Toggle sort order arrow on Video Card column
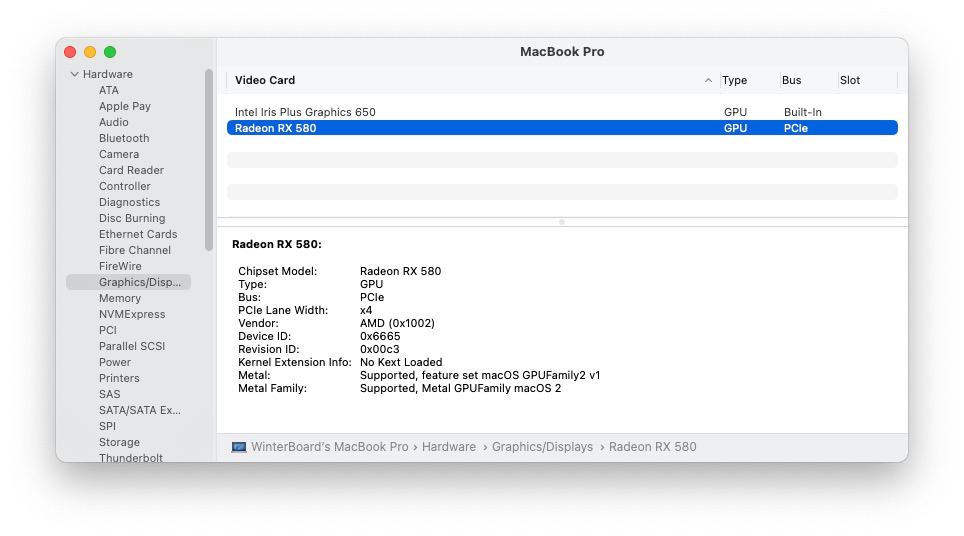The height and width of the screenshot is (536, 964). 708,80
